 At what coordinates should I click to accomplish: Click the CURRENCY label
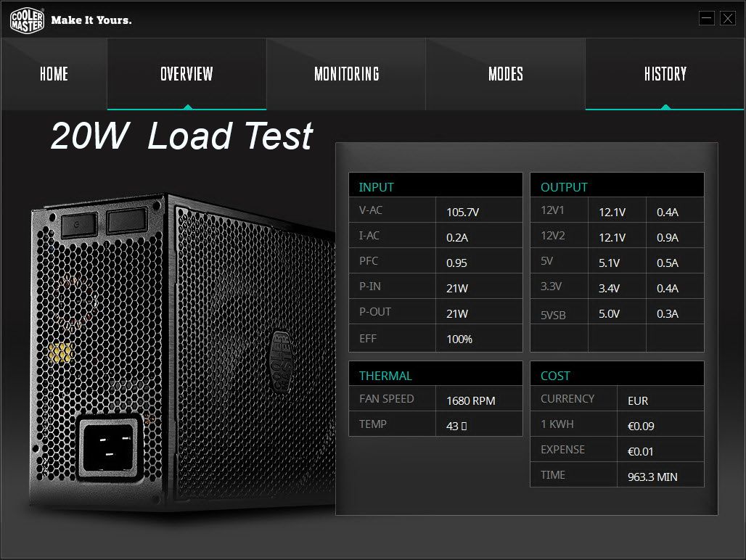click(x=567, y=399)
